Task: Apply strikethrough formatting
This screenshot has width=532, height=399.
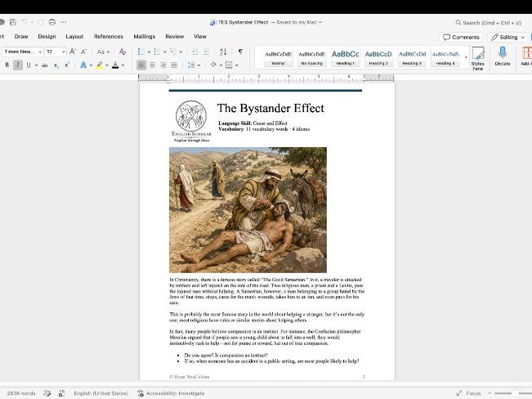Action: [45, 65]
